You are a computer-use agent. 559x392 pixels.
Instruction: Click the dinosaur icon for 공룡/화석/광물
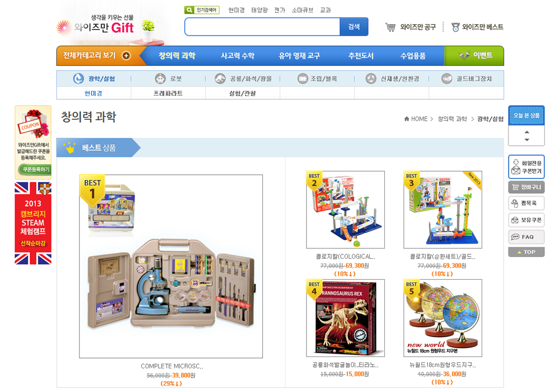[220, 79]
